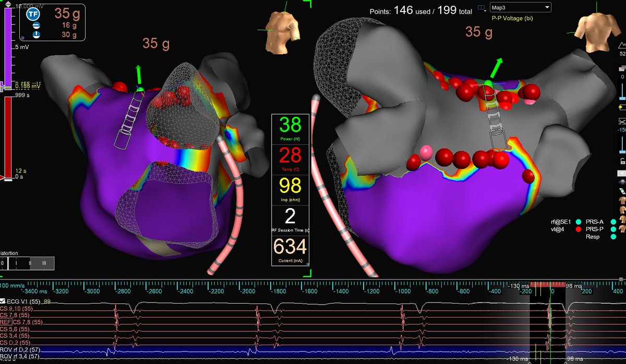Screen dimensions: 626x364
Task: Click the mountain icon above value 52
Action: coord(621,45)
